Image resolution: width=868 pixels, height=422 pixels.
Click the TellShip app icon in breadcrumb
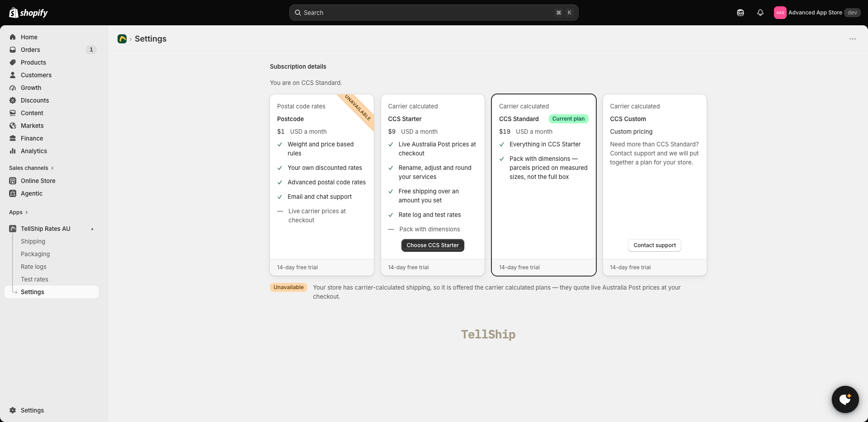tap(122, 39)
